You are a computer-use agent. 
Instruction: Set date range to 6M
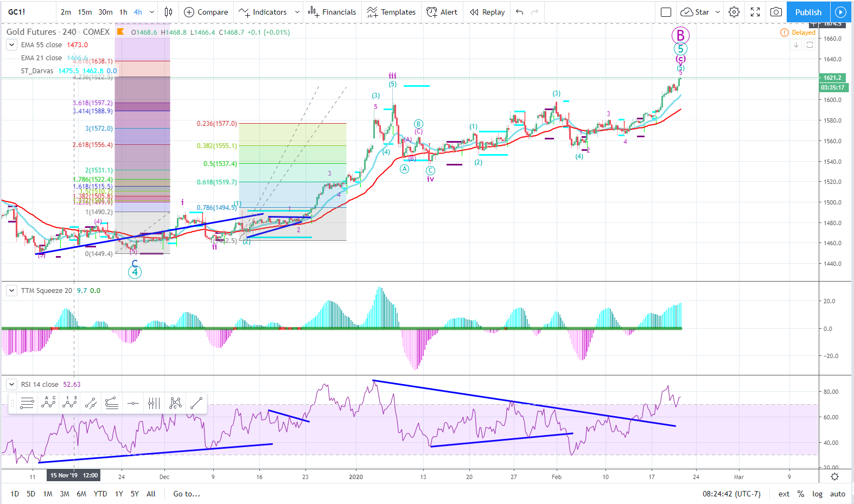81,494
